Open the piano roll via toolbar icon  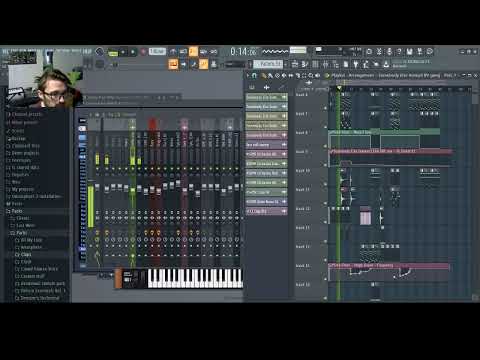tap(305, 64)
